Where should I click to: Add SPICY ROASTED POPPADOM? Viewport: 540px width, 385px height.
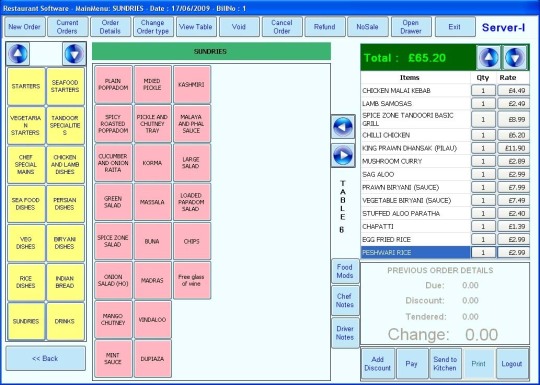(x=113, y=124)
